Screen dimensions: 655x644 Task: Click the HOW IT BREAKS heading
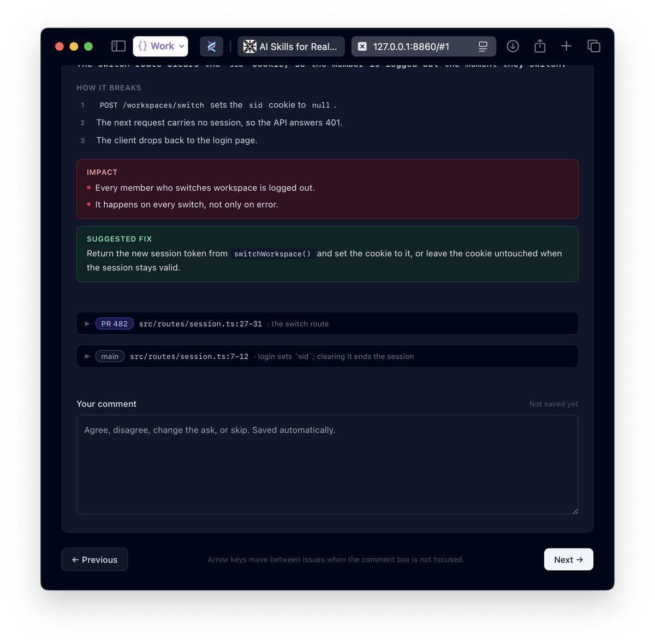(x=109, y=88)
